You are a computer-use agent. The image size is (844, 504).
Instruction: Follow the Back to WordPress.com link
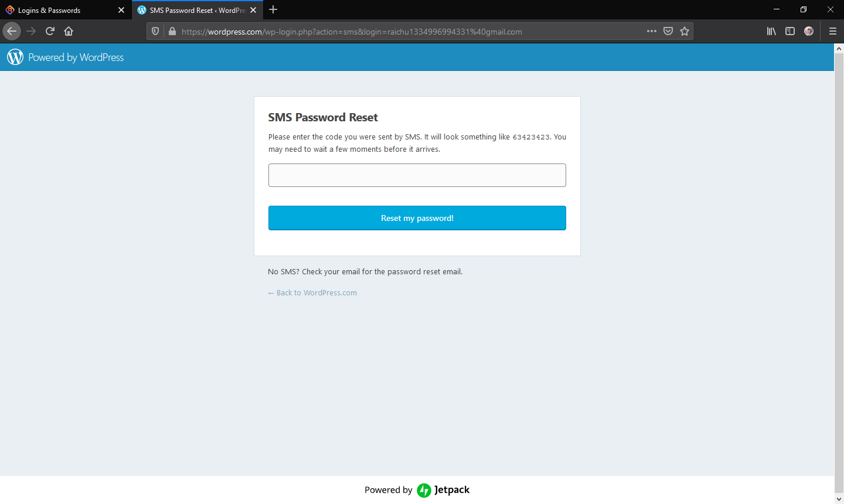click(312, 293)
